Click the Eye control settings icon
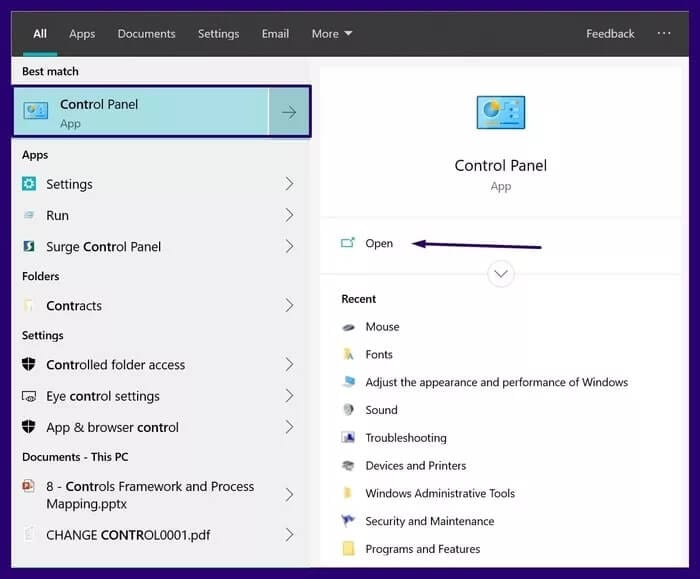Screen dimensions: 700x579 coord(29,396)
